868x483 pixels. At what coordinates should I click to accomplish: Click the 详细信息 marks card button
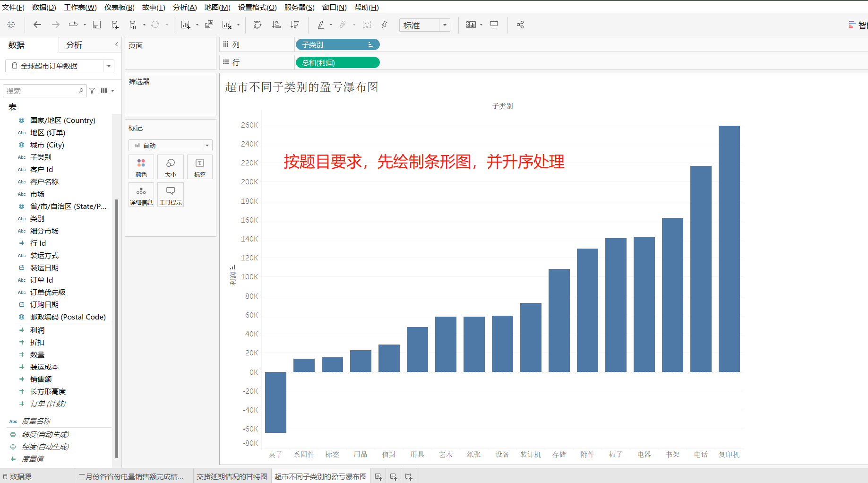141,195
